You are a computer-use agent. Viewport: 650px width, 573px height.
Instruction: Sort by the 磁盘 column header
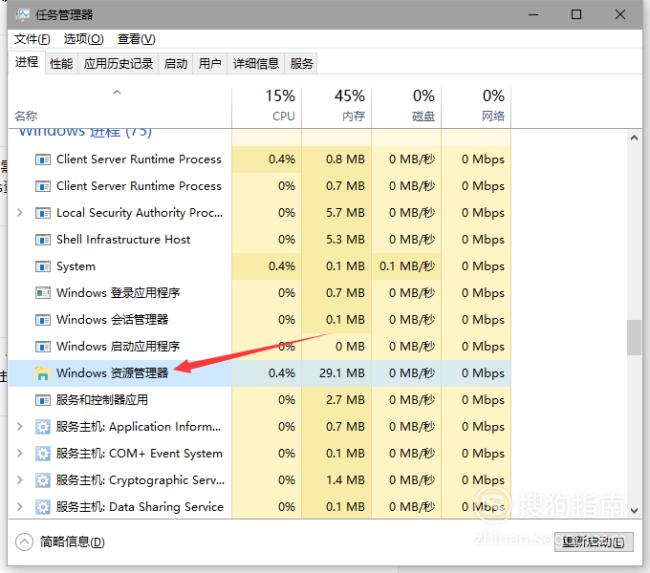pos(406,106)
